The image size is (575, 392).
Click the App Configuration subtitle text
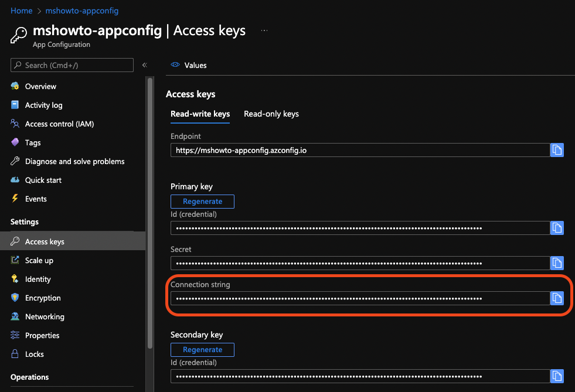pos(61,45)
